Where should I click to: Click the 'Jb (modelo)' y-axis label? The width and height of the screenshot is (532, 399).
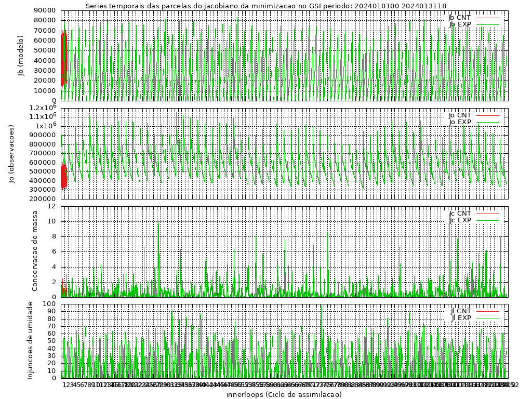[21, 56]
